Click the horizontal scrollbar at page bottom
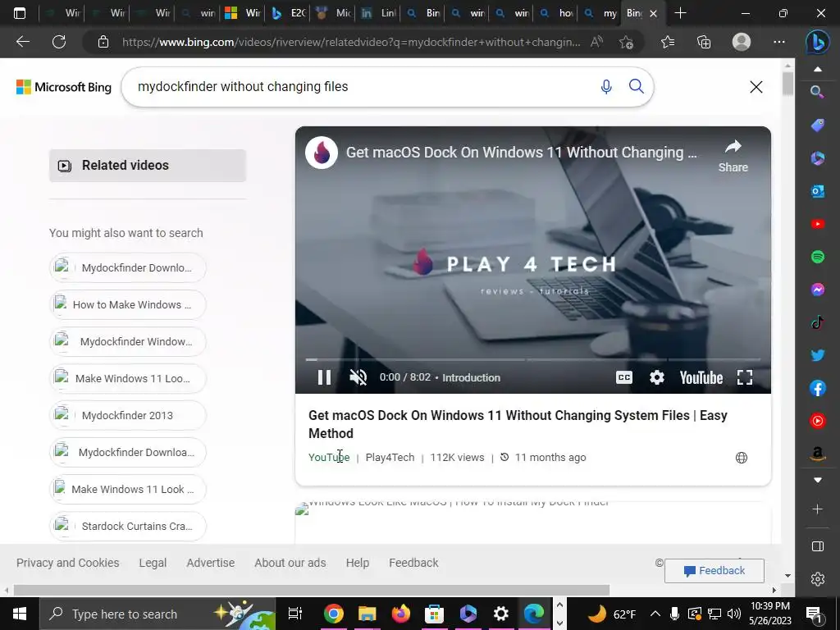This screenshot has width=840, height=630. pyautogui.click(x=311, y=590)
